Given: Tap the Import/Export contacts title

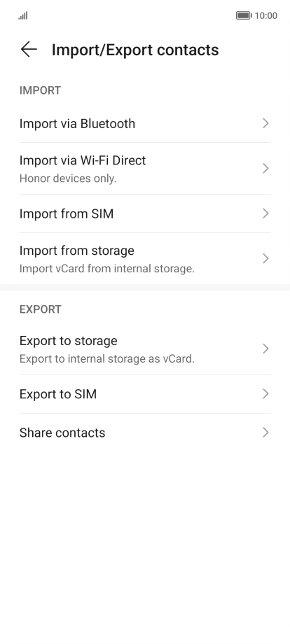Looking at the screenshot, I should (x=135, y=50).
